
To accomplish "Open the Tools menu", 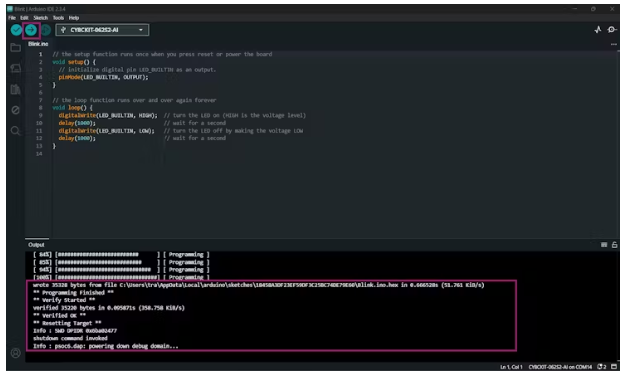I will (x=58, y=18).
